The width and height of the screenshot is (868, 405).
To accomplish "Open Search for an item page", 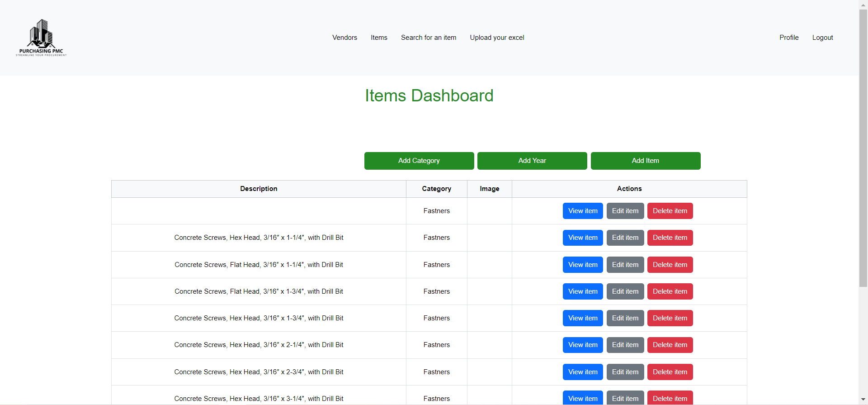I will pyautogui.click(x=428, y=38).
